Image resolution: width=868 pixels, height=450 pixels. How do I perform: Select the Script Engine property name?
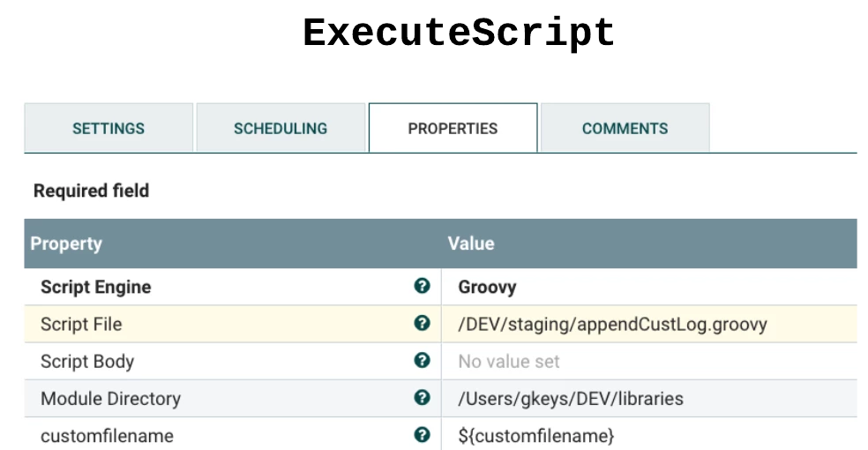point(96,287)
